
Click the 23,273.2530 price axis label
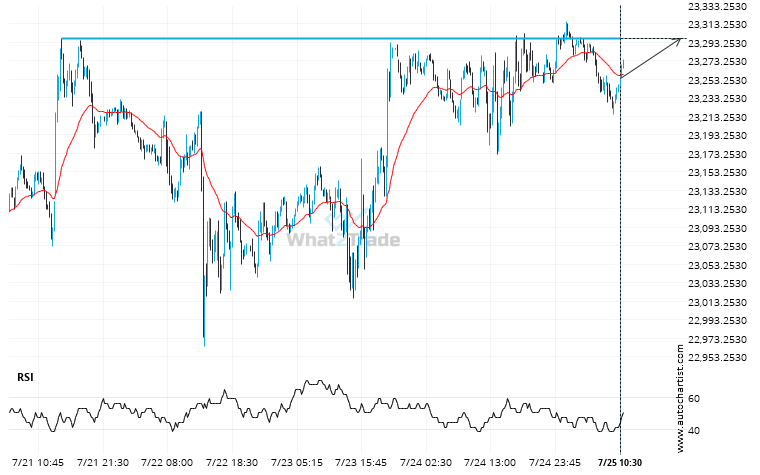[x=717, y=62]
